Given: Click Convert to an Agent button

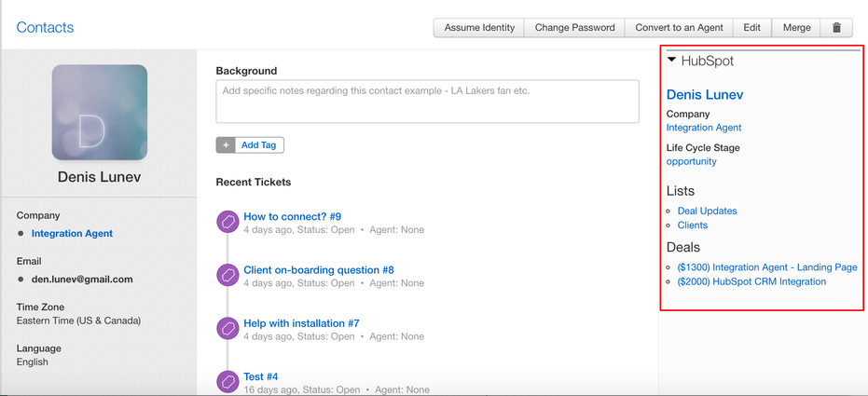Looking at the screenshot, I should pyautogui.click(x=680, y=28).
